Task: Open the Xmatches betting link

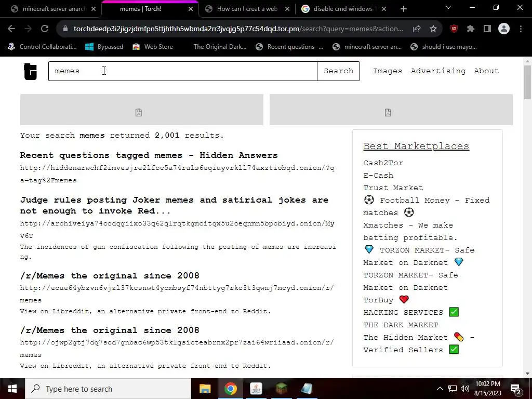Action: point(410,231)
